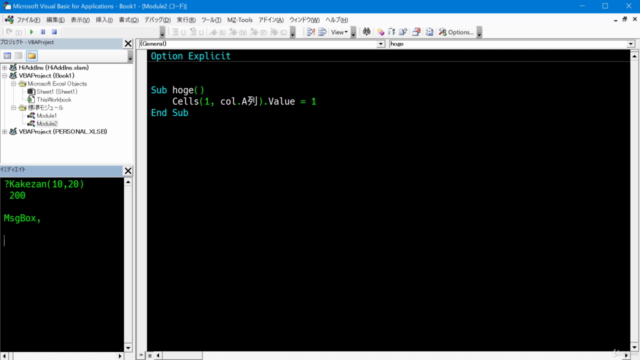Click the MZ-Tools icon right of binoculars
The width and height of the screenshot is (640, 360).
coord(380,32)
